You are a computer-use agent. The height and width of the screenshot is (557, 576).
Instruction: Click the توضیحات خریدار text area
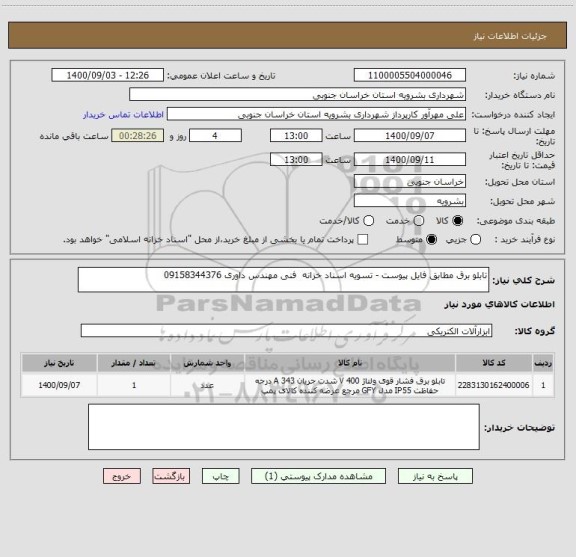coord(284,427)
